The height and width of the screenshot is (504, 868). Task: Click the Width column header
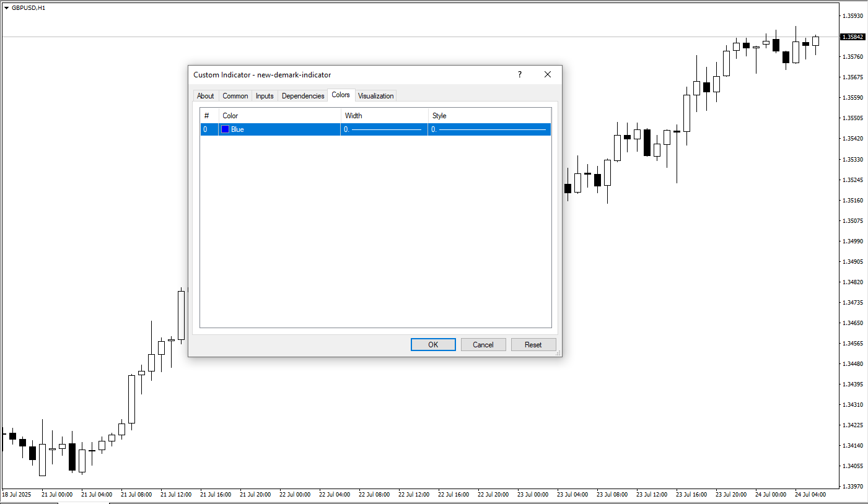385,116
